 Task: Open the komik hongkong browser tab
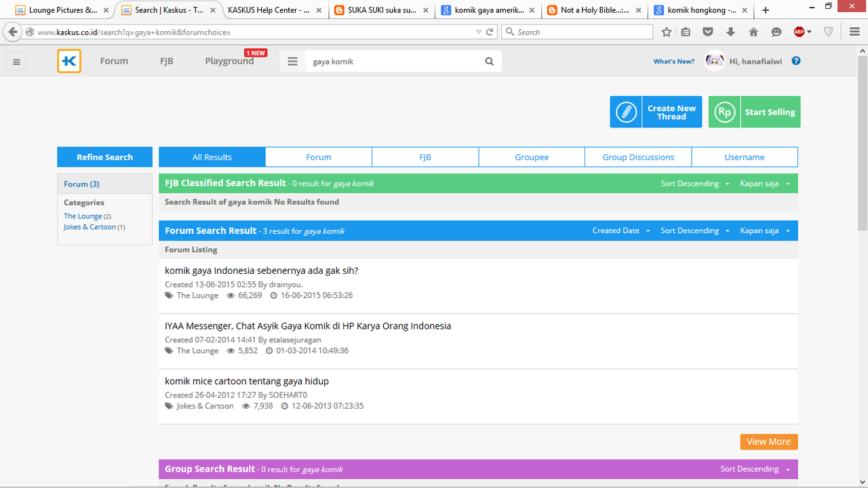tap(702, 10)
